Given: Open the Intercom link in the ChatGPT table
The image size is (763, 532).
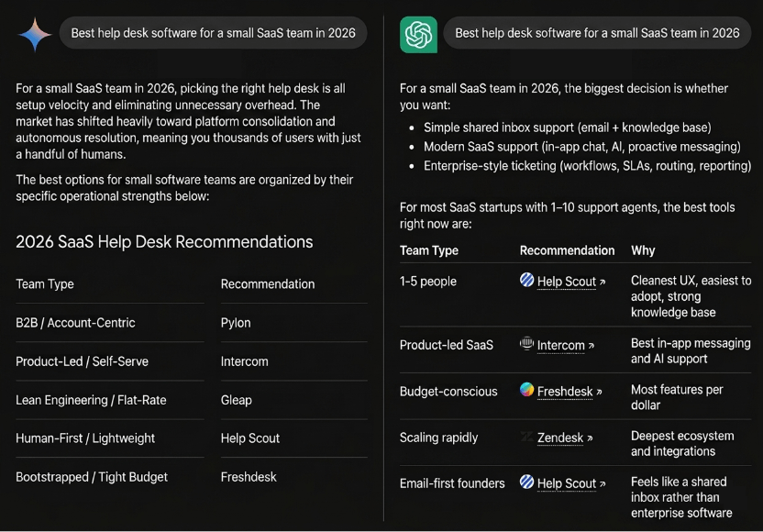Looking at the screenshot, I should point(560,345).
